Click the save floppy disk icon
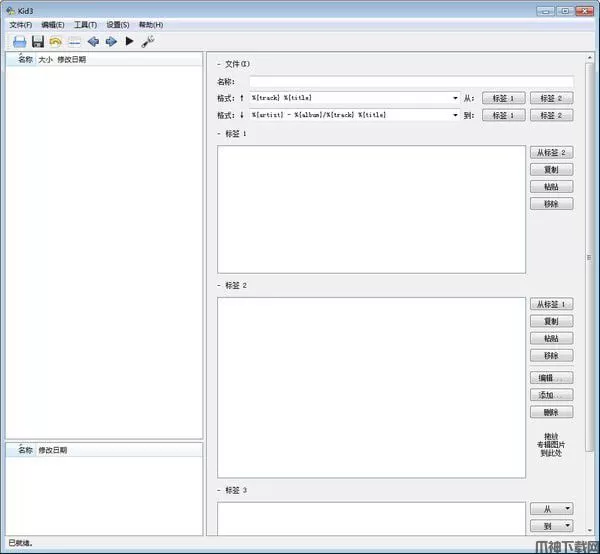Image resolution: width=600 pixels, height=554 pixels. point(37,41)
